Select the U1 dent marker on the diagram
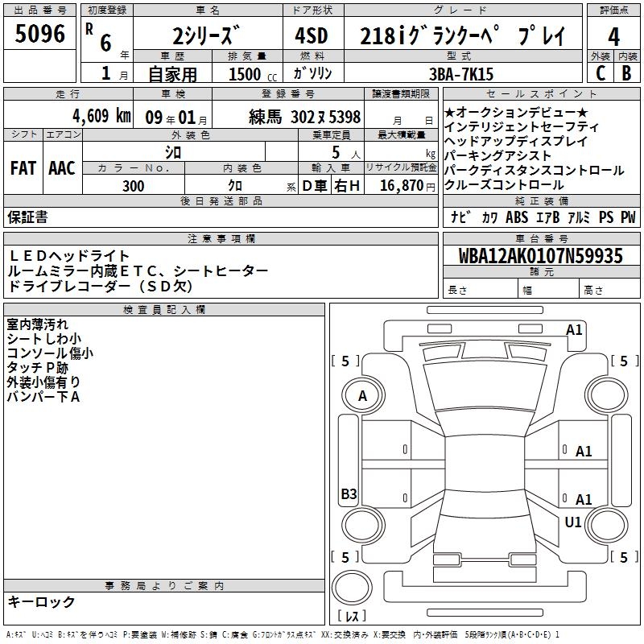Viewport: 644px width, 644px height. pos(573,522)
